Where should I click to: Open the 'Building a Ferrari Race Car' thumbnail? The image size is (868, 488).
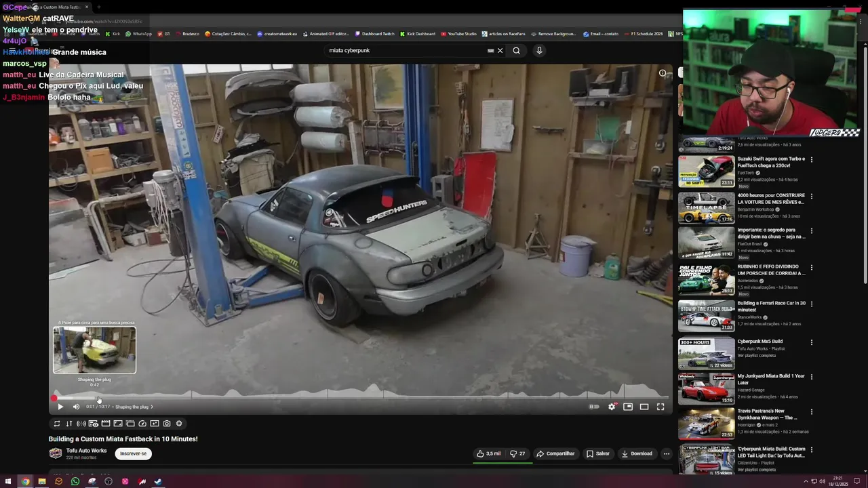pos(707,316)
